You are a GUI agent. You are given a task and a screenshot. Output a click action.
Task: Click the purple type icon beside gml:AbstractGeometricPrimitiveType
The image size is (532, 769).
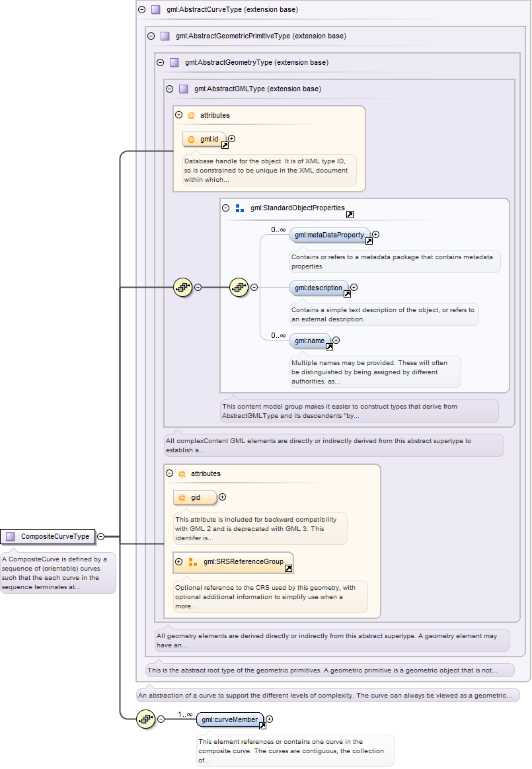(165, 36)
